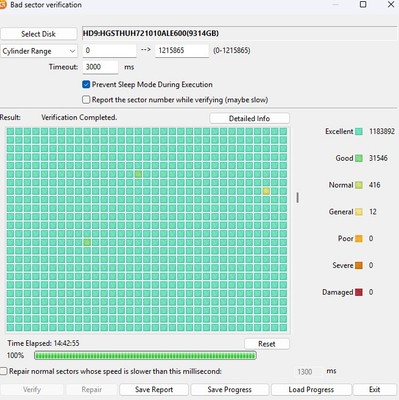Click the app icon in the title bar
Screen dimensions: 399x400
(3, 5)
